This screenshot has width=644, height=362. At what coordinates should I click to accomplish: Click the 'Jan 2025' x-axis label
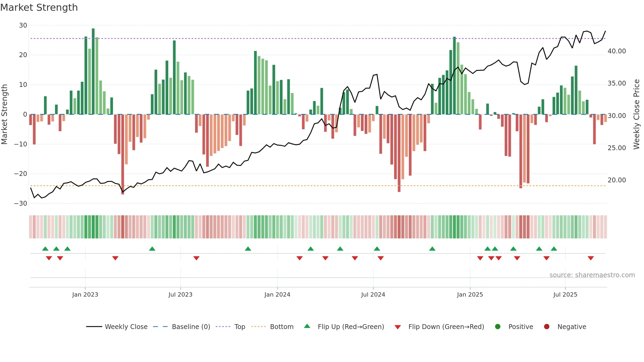point(470,294)
